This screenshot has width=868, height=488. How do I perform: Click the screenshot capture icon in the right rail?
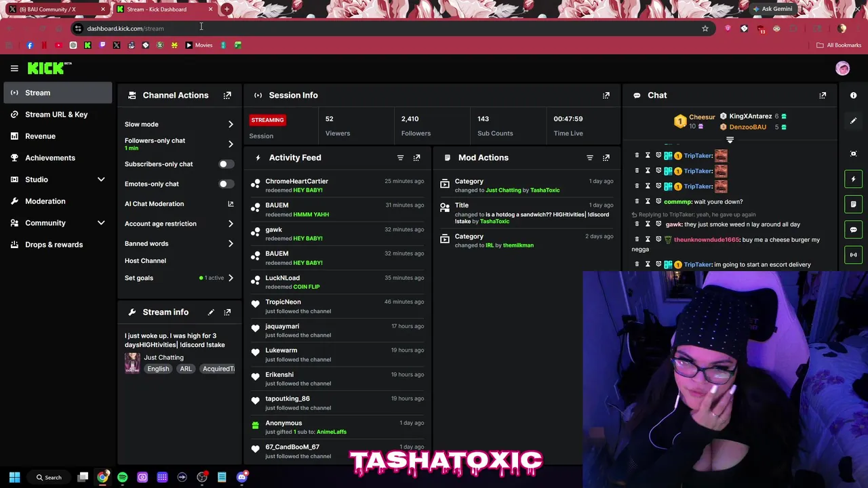tap(853, 154)
